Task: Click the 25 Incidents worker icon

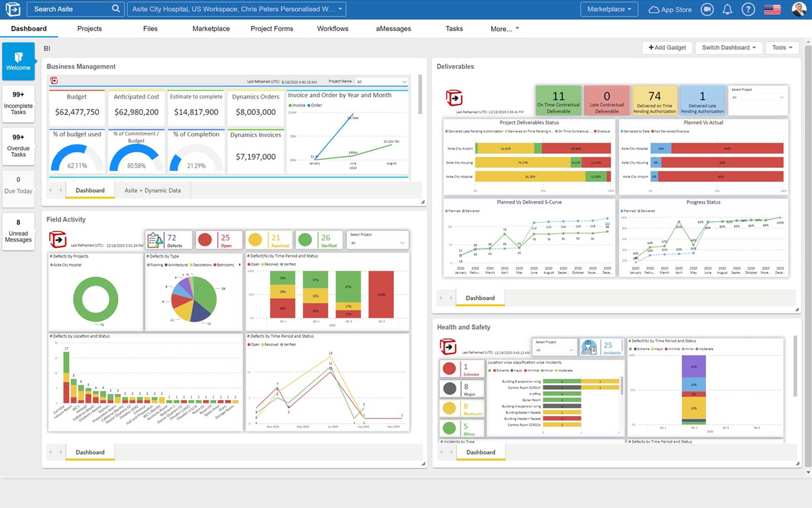Action: 589,347
